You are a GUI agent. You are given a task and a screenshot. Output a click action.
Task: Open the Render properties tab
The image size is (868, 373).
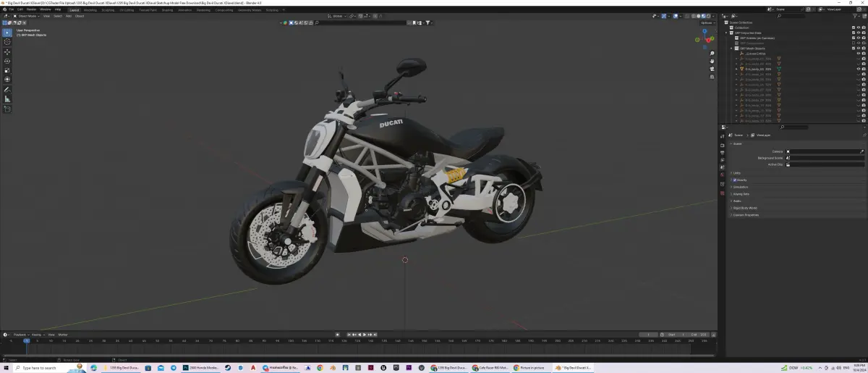coord(722,144)
